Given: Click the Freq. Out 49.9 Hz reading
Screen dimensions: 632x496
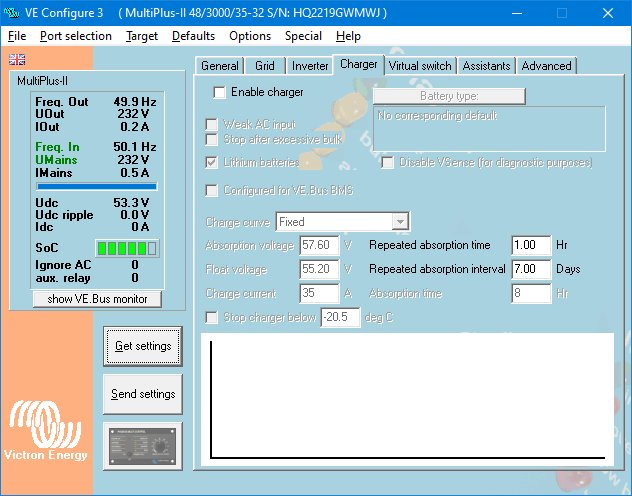Looking at the screenshot, I should 135,102.
